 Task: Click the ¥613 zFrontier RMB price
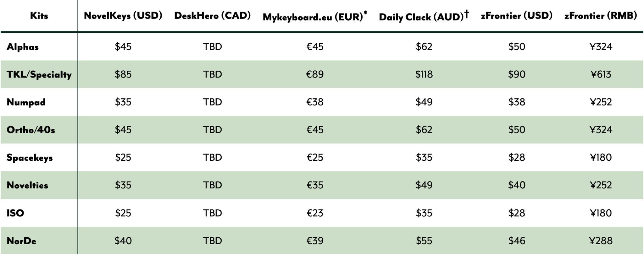click(x=601, y=74)
